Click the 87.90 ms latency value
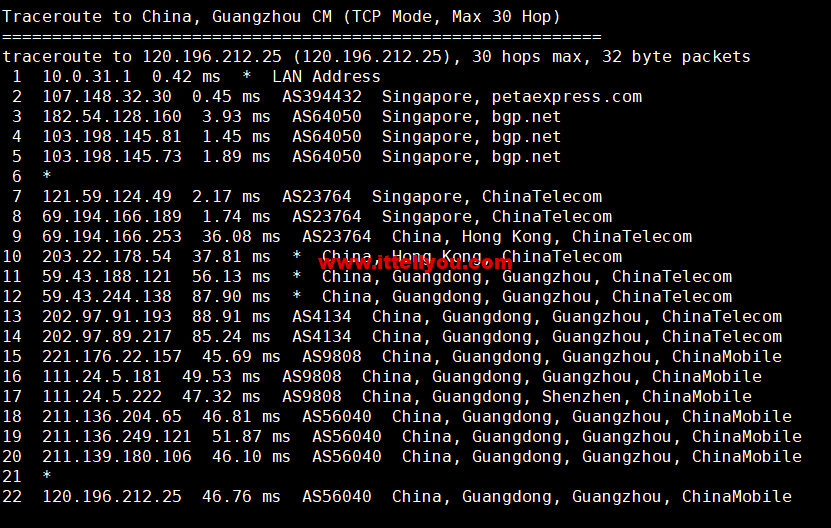The height and width of the screenshot is (528, 831). (231, 296)
